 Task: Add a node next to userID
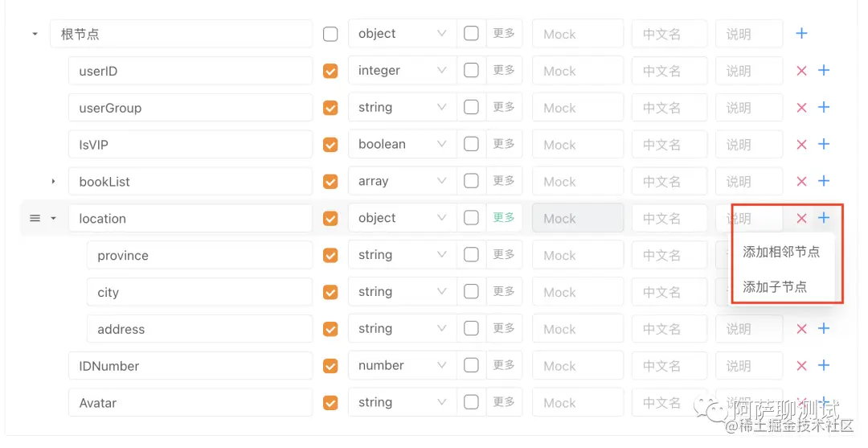[x=824, y=70]
